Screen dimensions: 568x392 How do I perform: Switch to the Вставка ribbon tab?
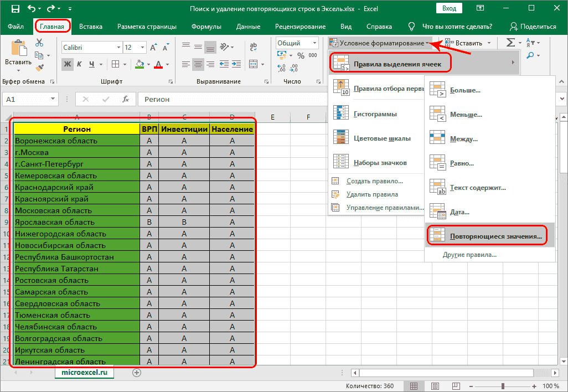click(91, 26)
